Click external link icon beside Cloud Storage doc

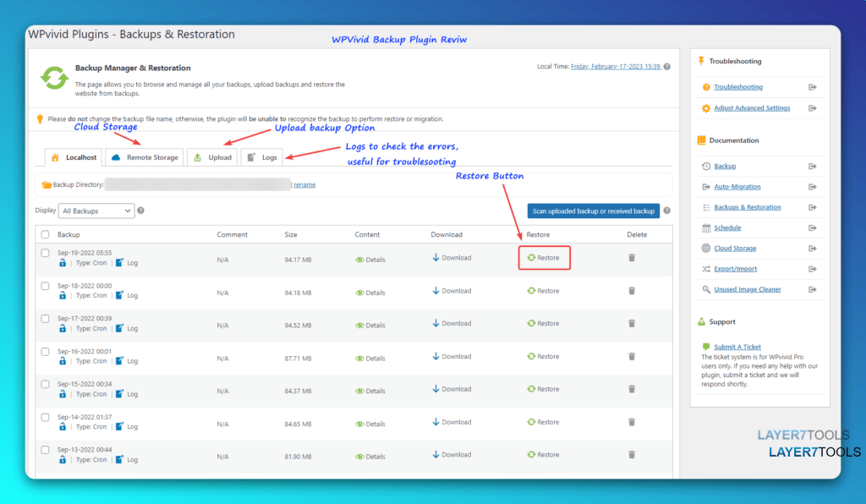[813, 249]
